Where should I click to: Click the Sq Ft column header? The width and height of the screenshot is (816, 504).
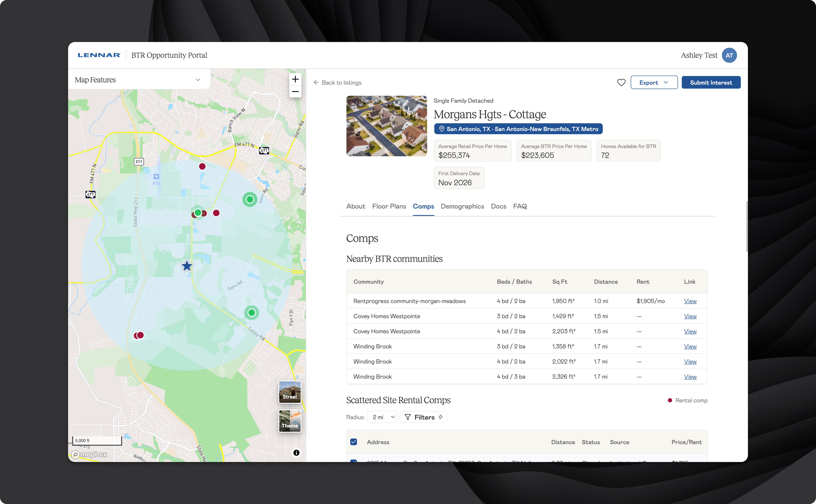pos(560,282)
